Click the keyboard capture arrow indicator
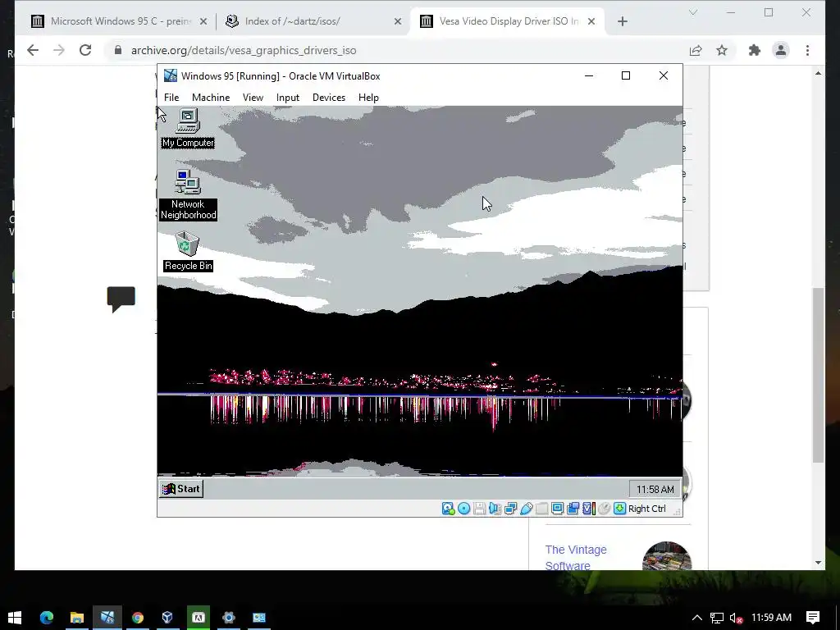This screenshot has height=630, width=840. click(620, 509)
